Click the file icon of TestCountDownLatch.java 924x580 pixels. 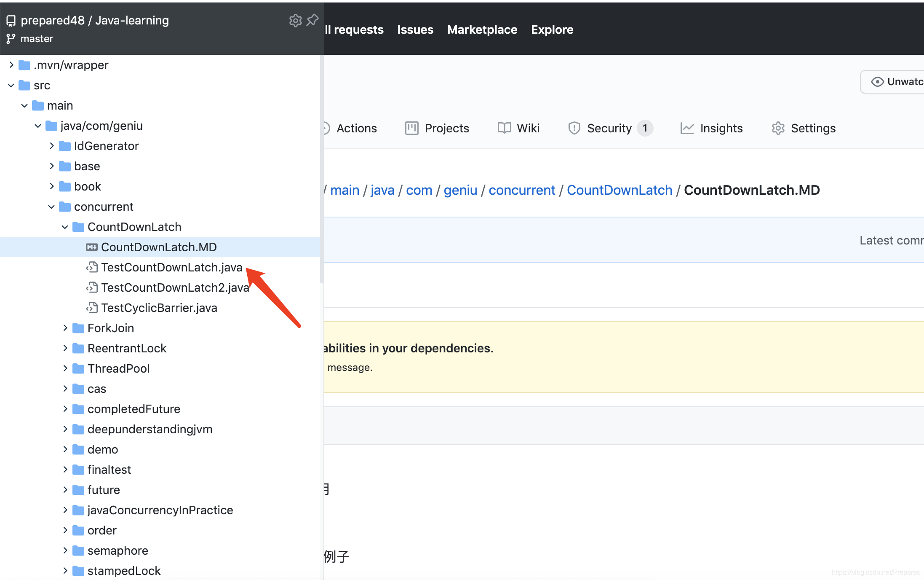(92, 267)
